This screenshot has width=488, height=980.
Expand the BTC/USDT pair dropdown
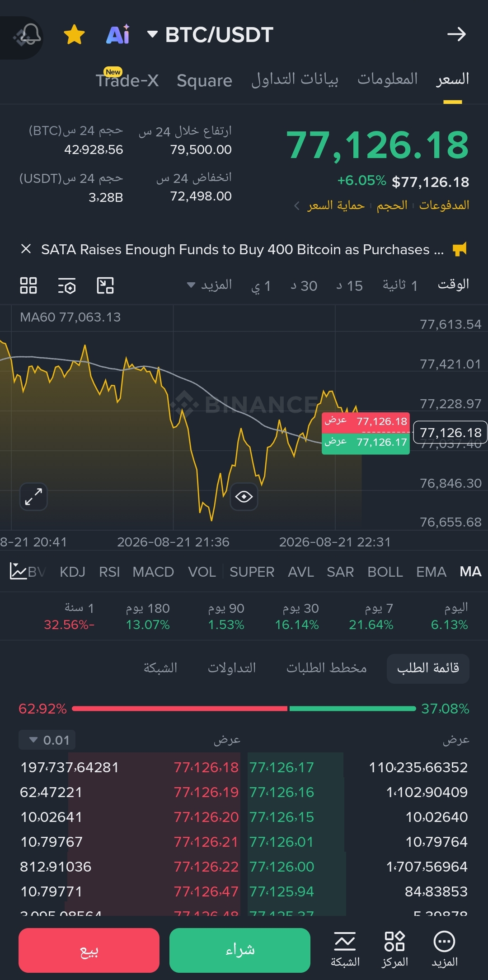[x=152, y=34]
